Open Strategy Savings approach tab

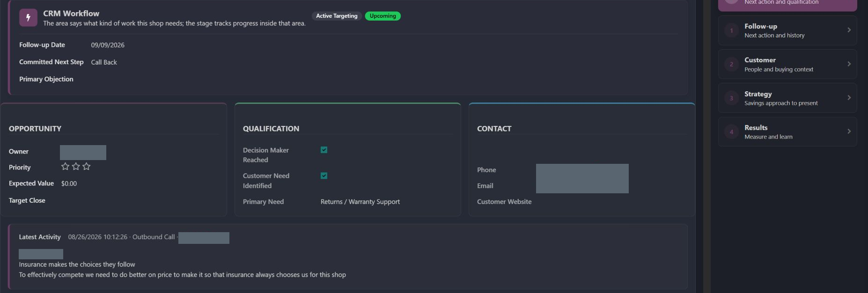787,98
